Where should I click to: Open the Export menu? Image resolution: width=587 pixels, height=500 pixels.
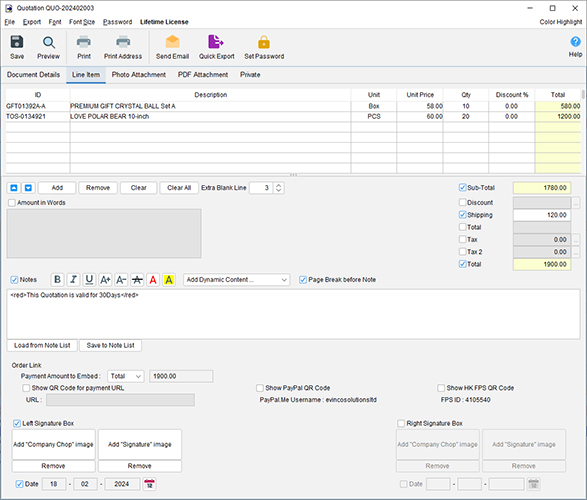(32, 22)
